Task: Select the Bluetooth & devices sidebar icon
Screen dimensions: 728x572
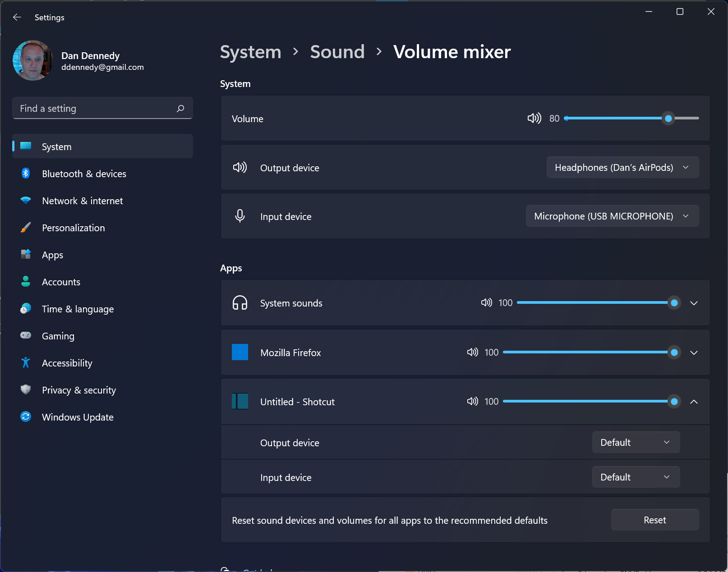Action: pyautogui.click(x=26, y=174)
